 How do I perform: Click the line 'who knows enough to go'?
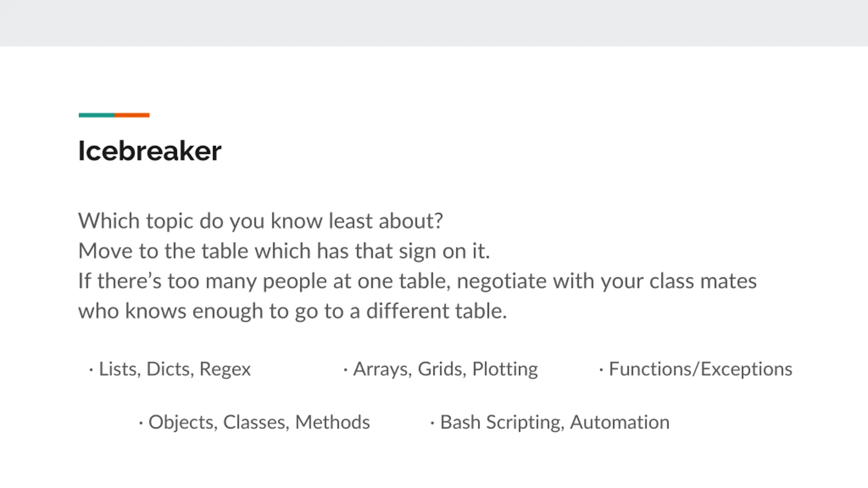293,311
